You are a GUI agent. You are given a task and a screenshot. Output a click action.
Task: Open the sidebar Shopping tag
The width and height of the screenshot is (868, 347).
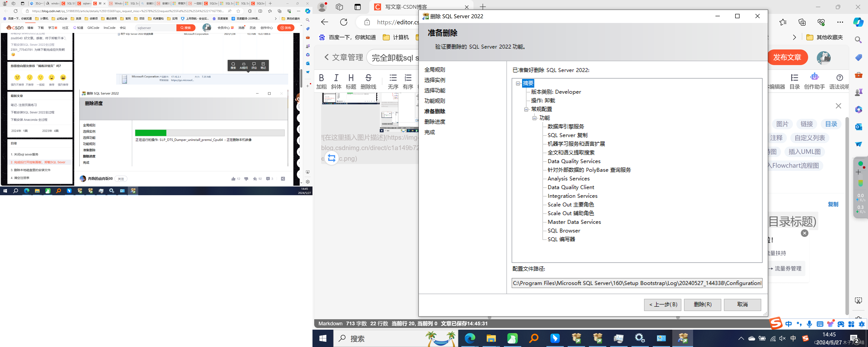[858, 57]
